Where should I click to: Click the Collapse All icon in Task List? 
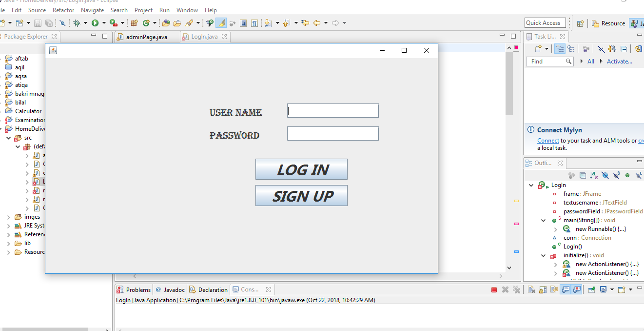(x=624, y=49)
